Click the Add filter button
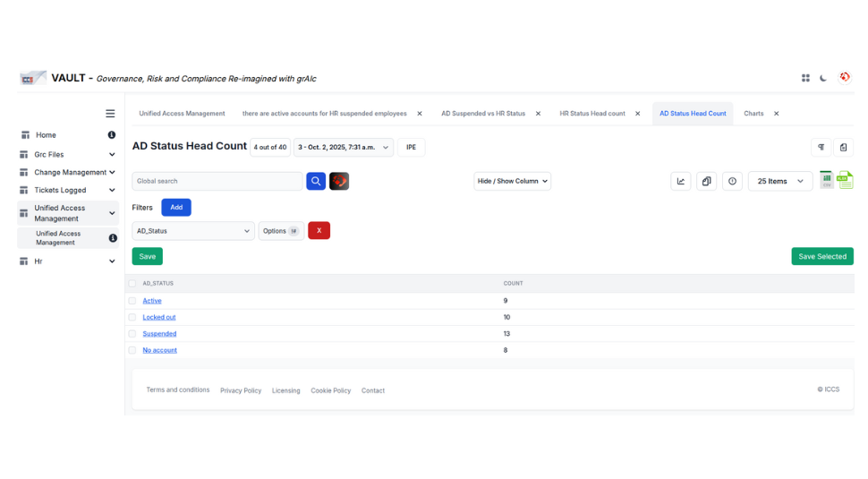 point(176,207)
